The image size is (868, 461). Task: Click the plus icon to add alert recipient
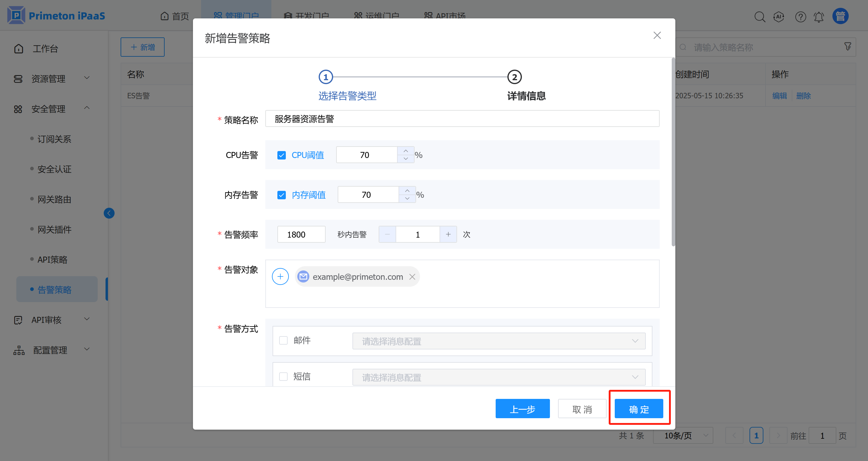coord(280,276)
